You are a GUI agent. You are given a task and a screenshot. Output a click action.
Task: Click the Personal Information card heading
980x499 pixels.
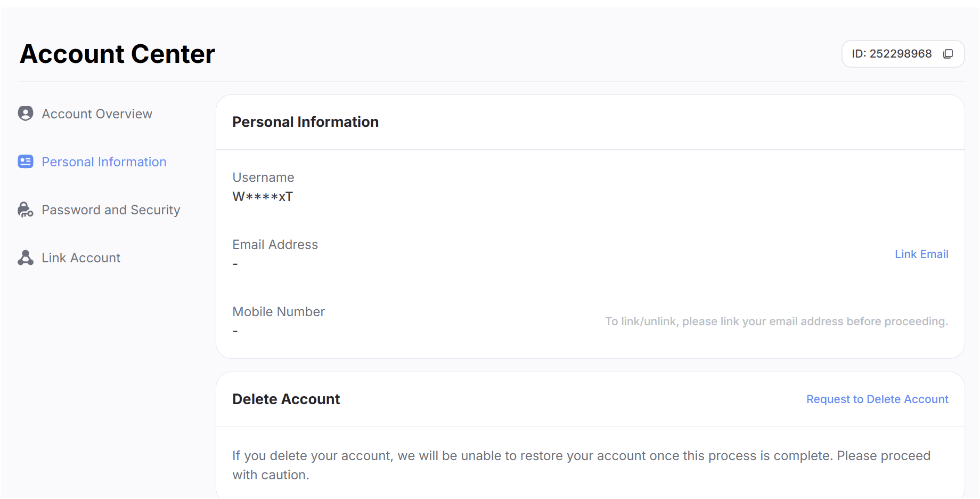point(305,122)
